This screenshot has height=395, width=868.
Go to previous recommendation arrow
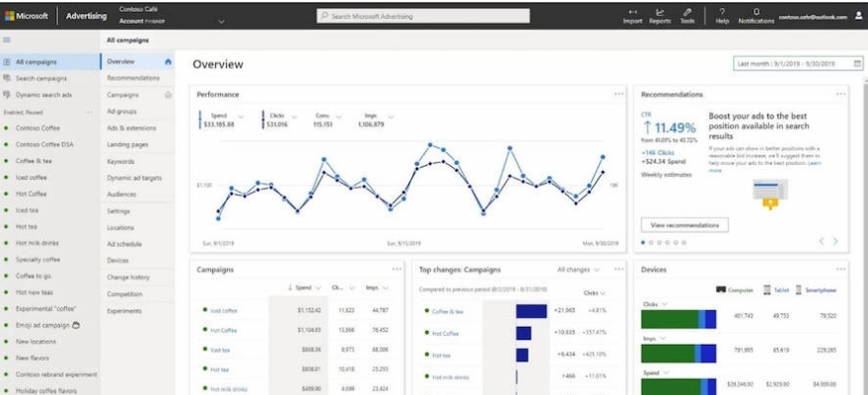click(x=822, y=241)
